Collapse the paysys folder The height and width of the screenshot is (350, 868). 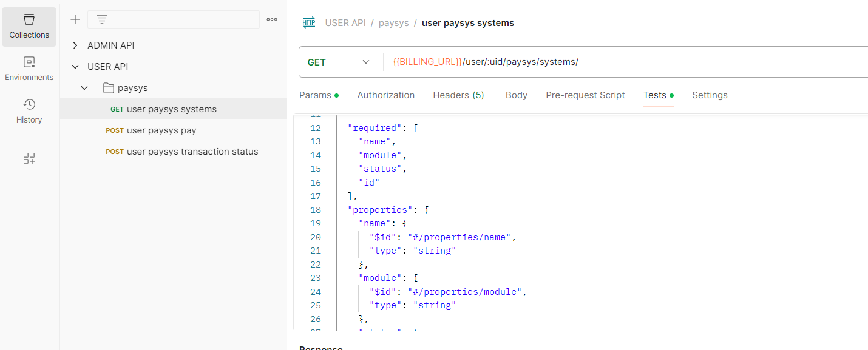pos(85,88)
